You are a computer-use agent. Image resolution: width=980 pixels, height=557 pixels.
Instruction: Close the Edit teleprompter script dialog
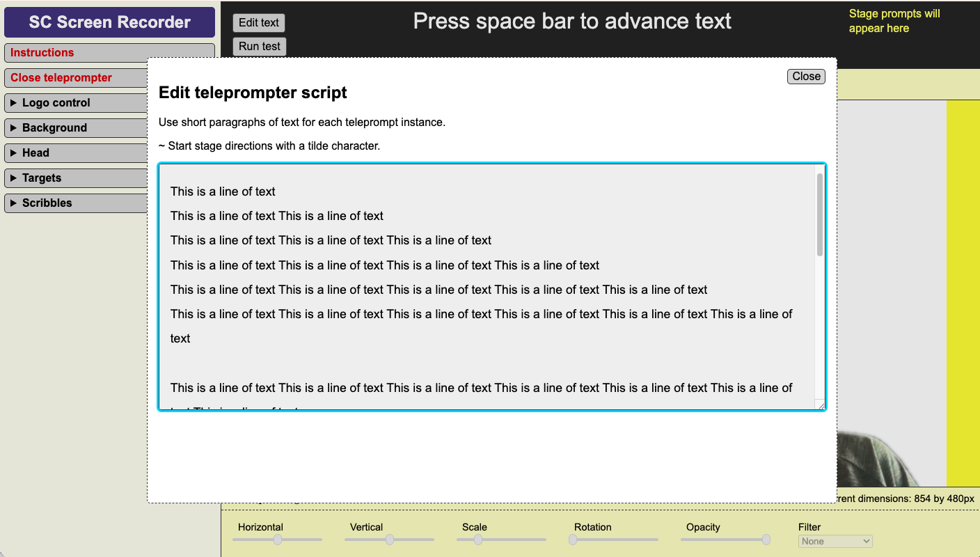pos(805,76)
